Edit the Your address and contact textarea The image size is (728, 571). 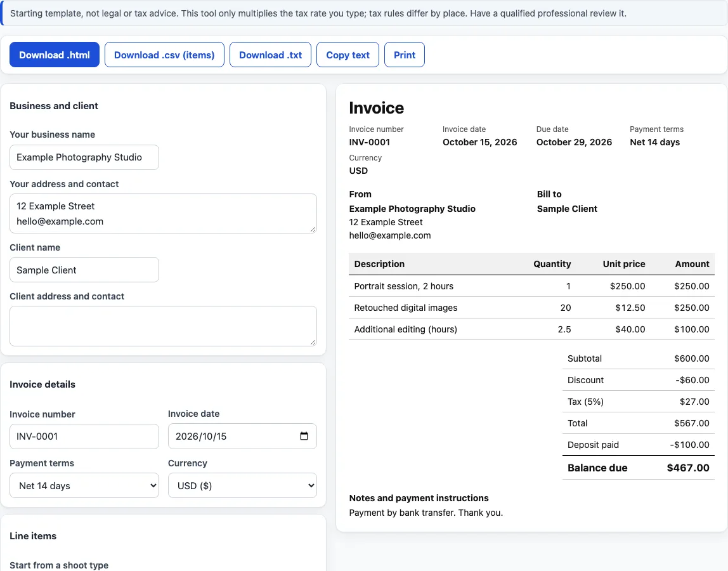(163, 214)
